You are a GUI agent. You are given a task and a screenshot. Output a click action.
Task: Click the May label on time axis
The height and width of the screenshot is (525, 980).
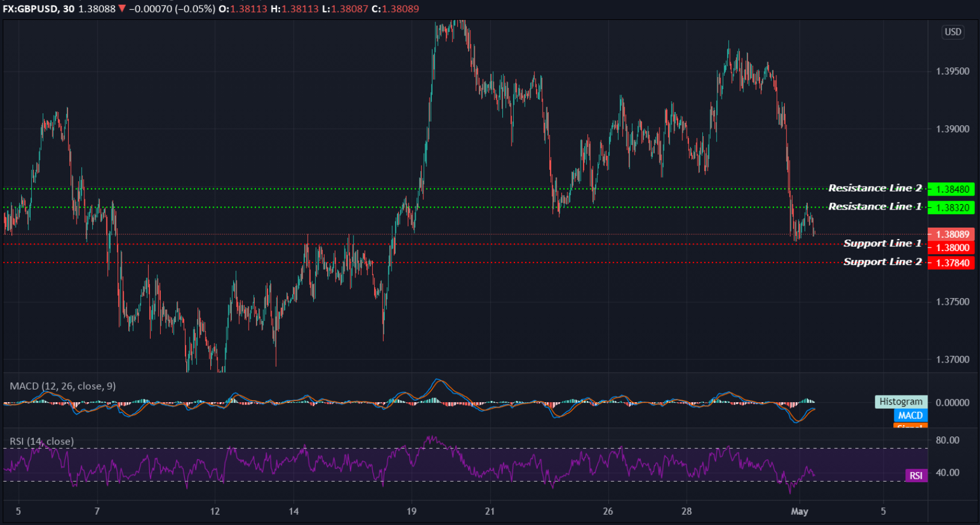coord(799,511)
